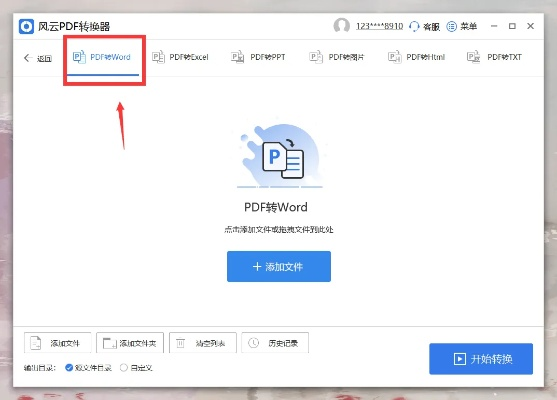Click the drop hint text 点击添加文件或拖拽文件到此处
557x400 pixels.
click(x=279, y=229)
